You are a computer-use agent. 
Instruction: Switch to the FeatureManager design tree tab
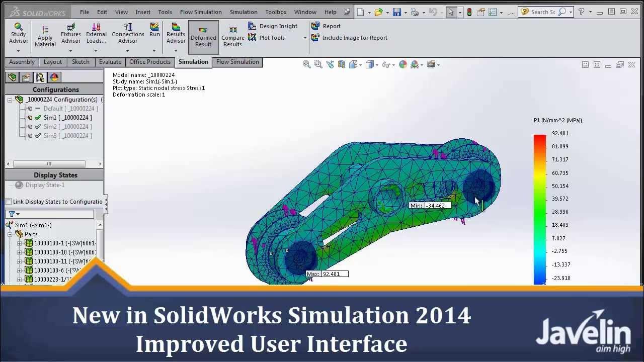[x=12, y=77]
